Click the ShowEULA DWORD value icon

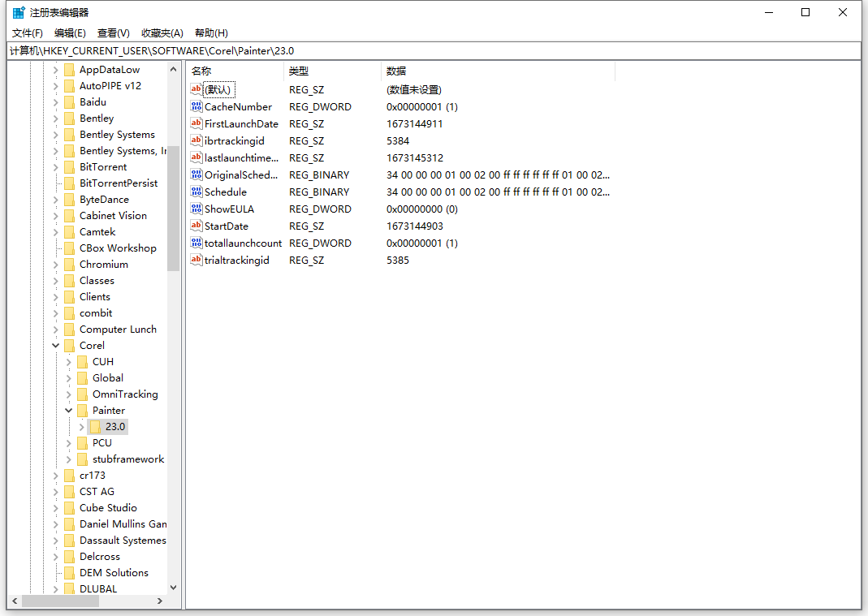coord(196,209)
